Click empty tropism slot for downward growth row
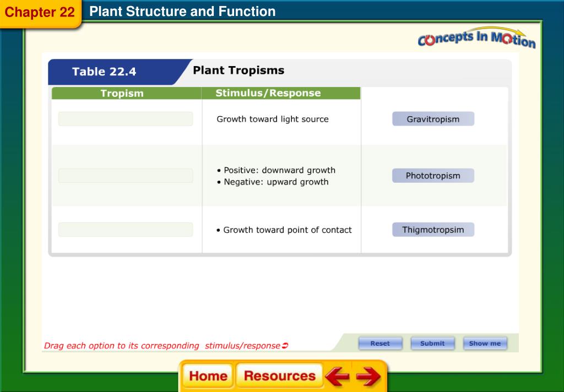 126,176
